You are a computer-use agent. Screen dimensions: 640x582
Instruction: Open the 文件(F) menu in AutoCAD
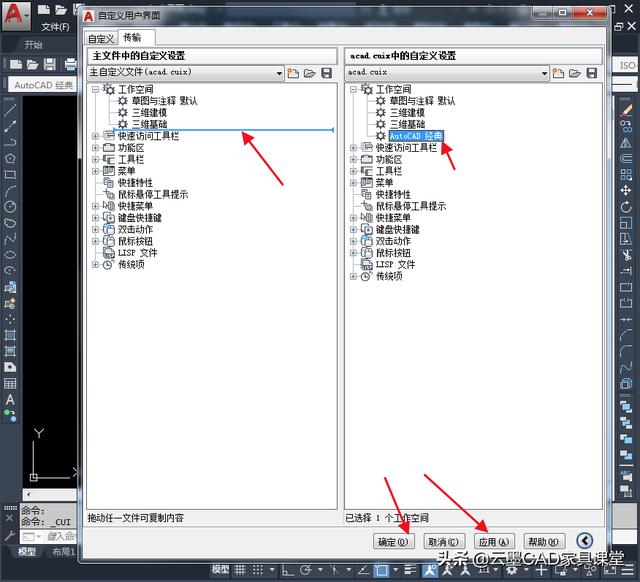56,27
